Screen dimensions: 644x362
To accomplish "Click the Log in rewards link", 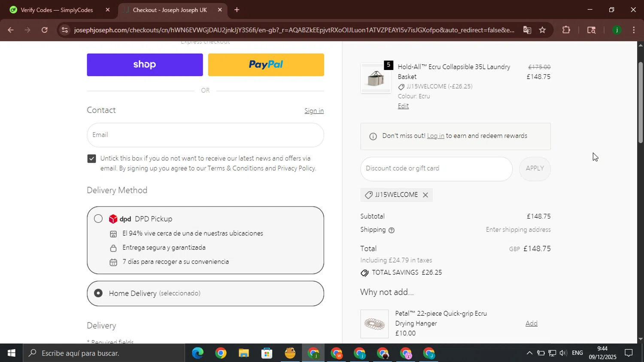I will point(435,136).
